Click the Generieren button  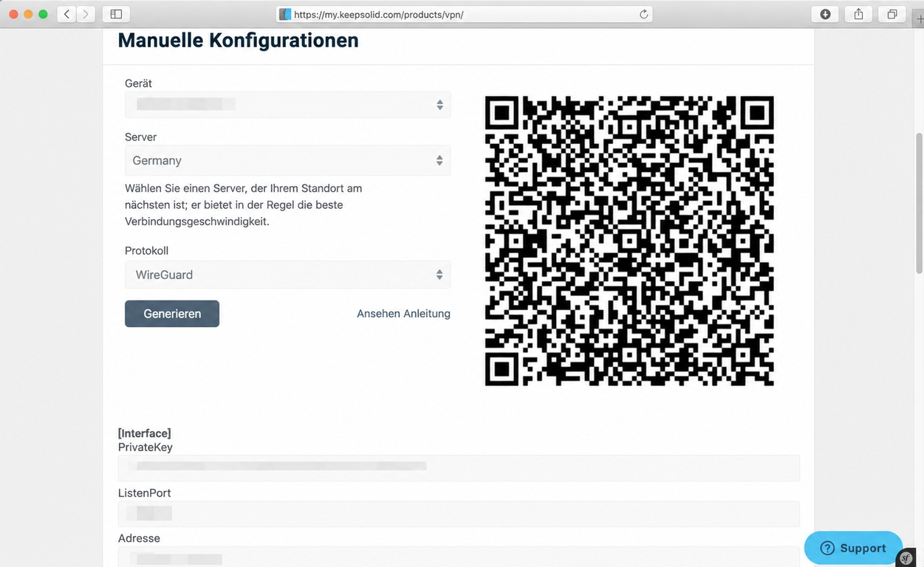click(x=172, y=314)
